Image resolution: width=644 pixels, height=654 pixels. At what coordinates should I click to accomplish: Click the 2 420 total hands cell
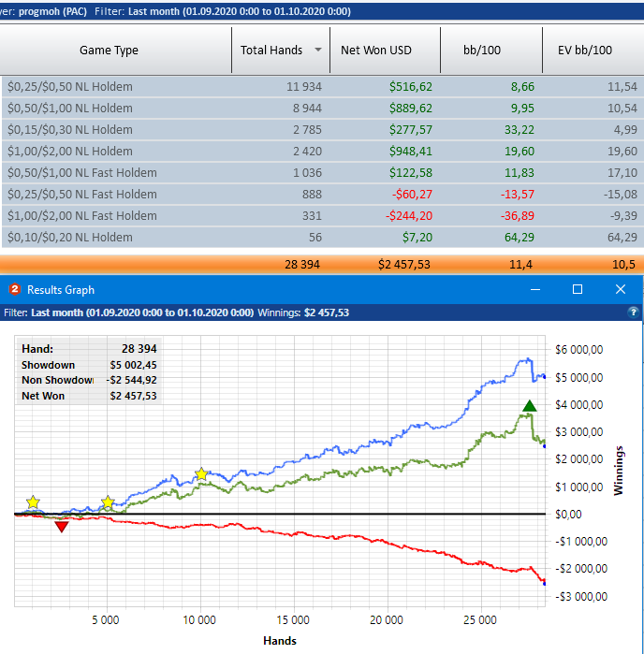pyautogui.click(x=307, y=152)
